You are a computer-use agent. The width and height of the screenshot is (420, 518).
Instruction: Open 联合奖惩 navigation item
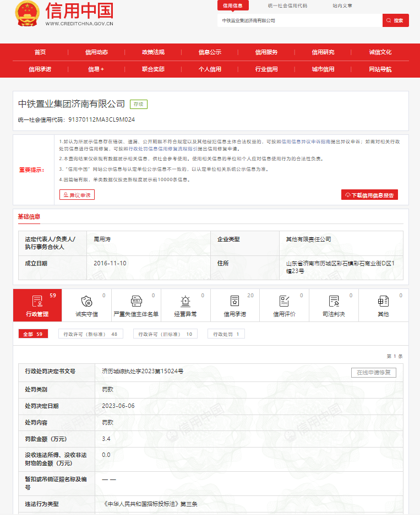tap(153, 69)
